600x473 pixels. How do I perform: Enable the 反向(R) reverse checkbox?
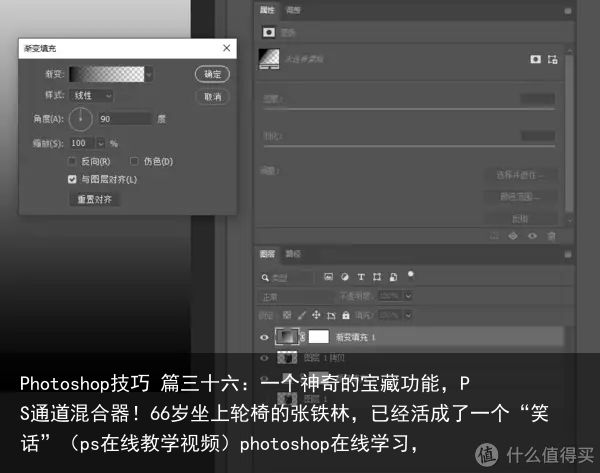pos(72,161)
